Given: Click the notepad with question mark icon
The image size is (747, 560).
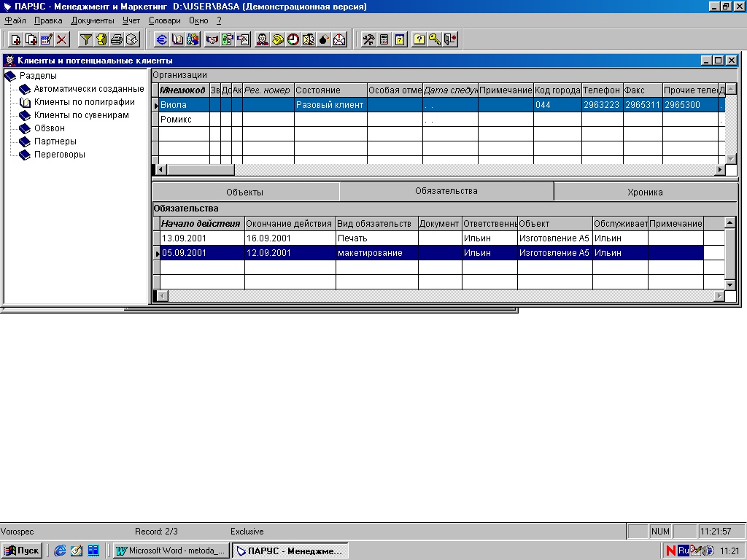Looking at the screenshot, I should click(400, 39).
